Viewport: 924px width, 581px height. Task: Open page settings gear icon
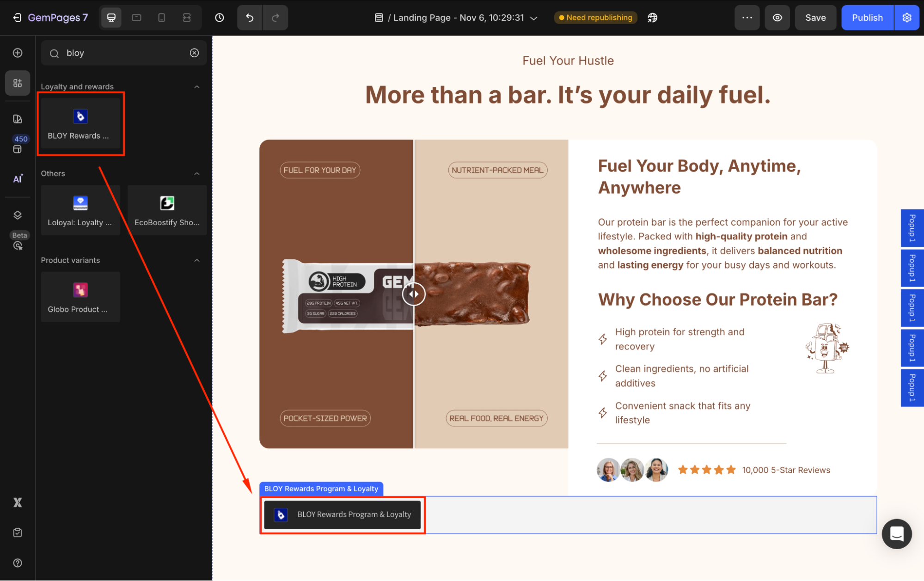tap(907, 18)
